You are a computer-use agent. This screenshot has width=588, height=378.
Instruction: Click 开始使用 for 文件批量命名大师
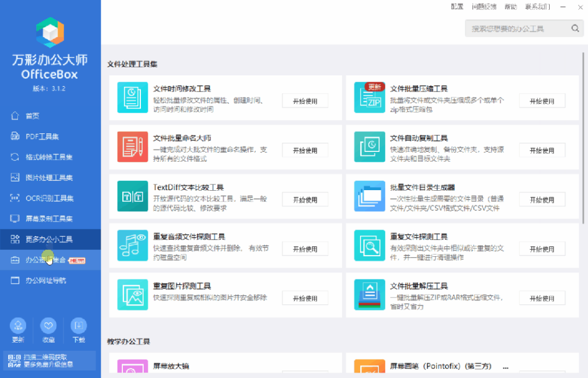coord(305,150)
